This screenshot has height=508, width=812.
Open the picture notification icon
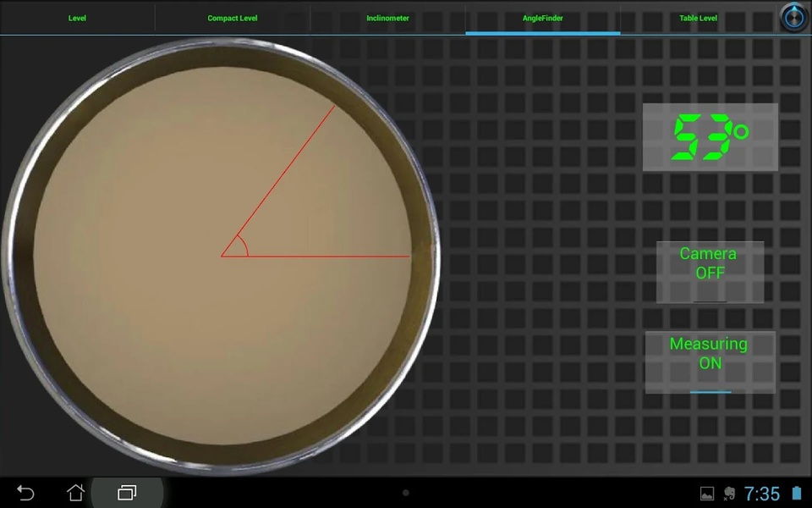[x=707, y=494]
